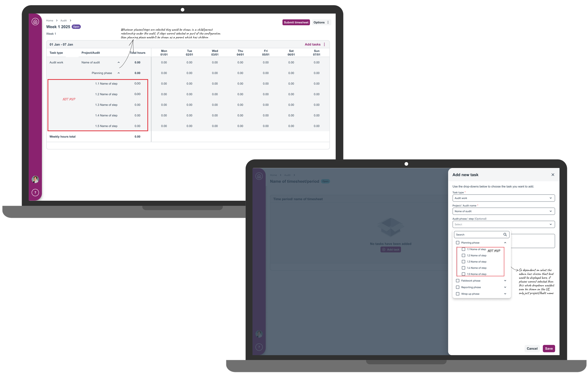This screenshot has width=588, height=376.
Task: Check the Planning phase checkbox
Action: (x=457, y=243)
